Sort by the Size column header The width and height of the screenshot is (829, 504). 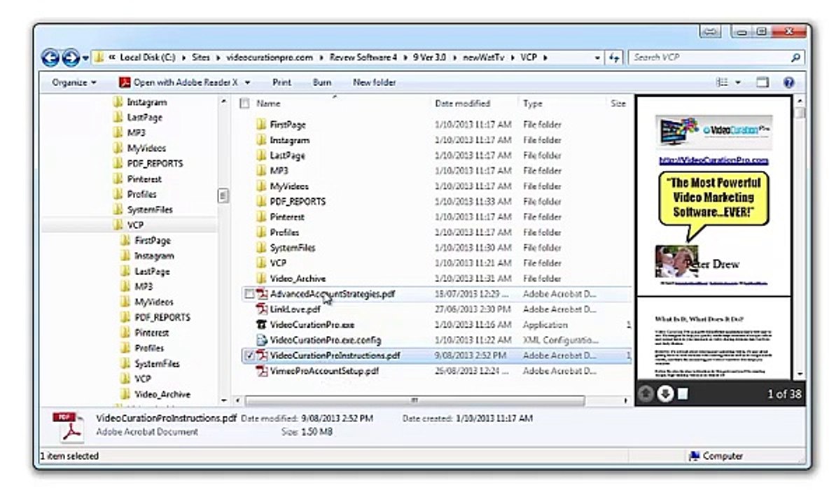coord(618,104)
